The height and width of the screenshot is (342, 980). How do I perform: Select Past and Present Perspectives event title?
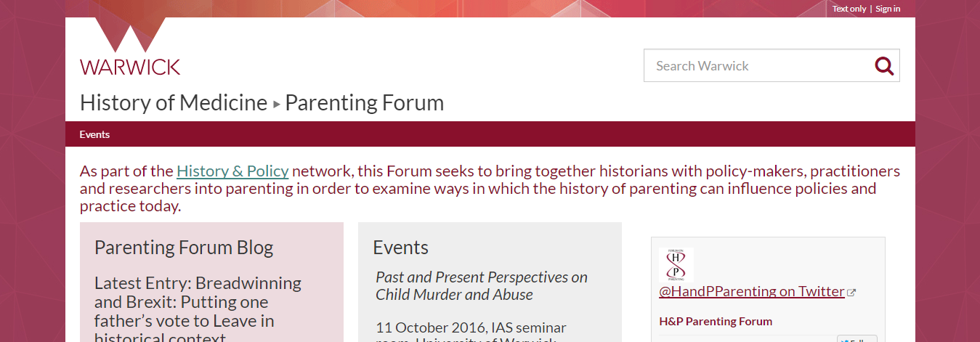[x=482, y=286]
